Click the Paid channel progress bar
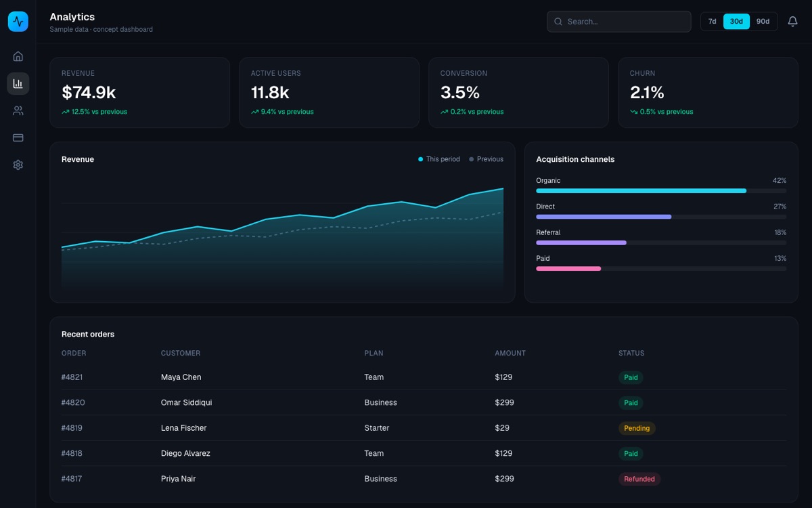812x508 pixels. pos(661,269)
